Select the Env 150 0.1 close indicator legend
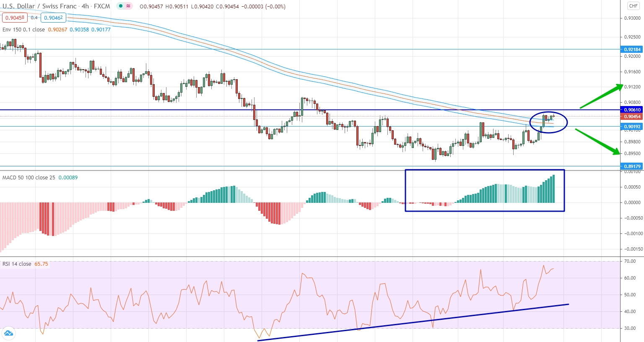Screen dimensions: 644x342 [23, 30]
